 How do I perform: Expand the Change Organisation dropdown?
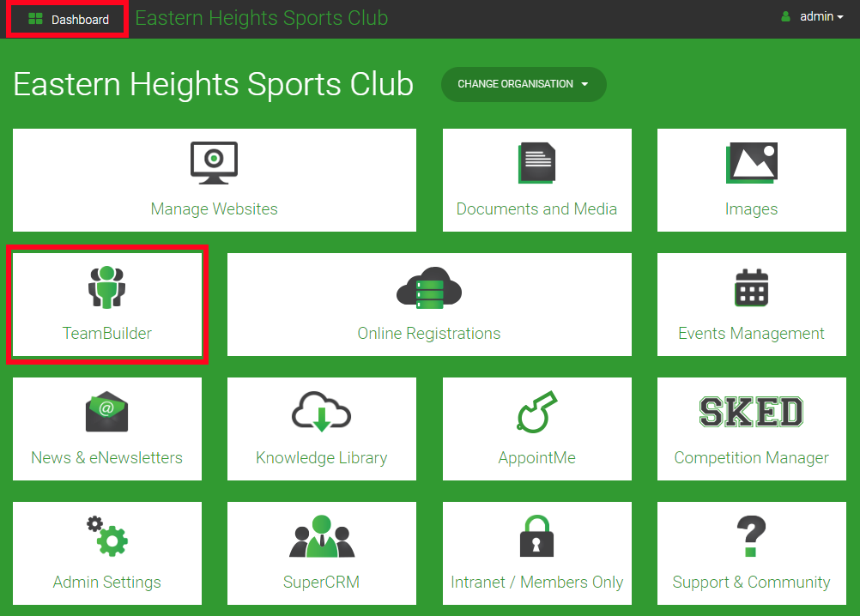pyautogui.click(x=524, y=84)
